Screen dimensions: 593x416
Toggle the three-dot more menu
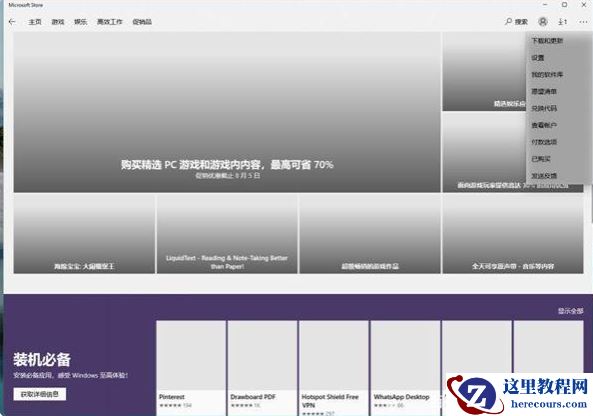tap(583, 22)
